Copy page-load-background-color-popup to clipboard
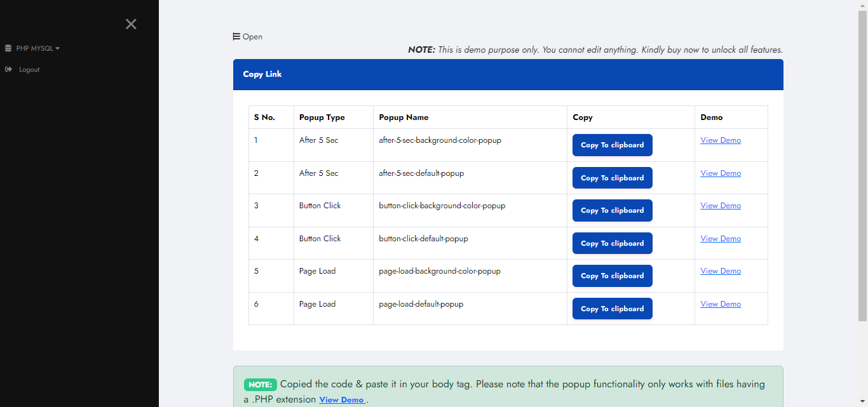 click(612, 276)
